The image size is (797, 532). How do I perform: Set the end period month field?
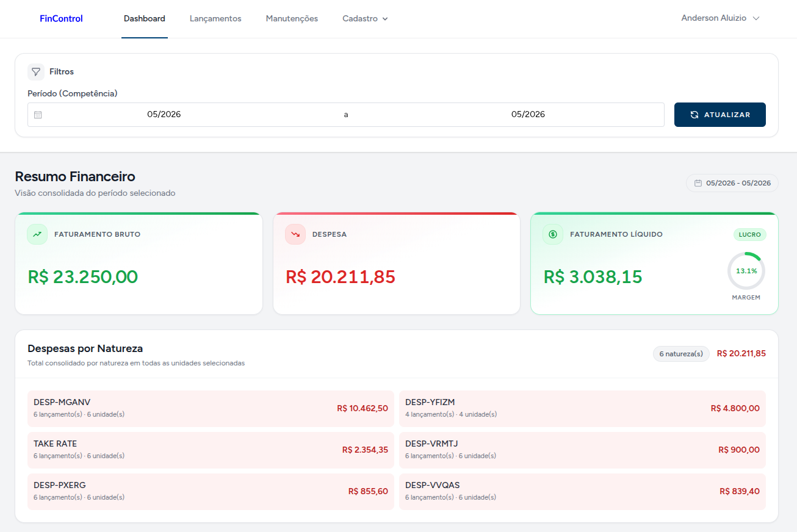click(x=528, y=115)
